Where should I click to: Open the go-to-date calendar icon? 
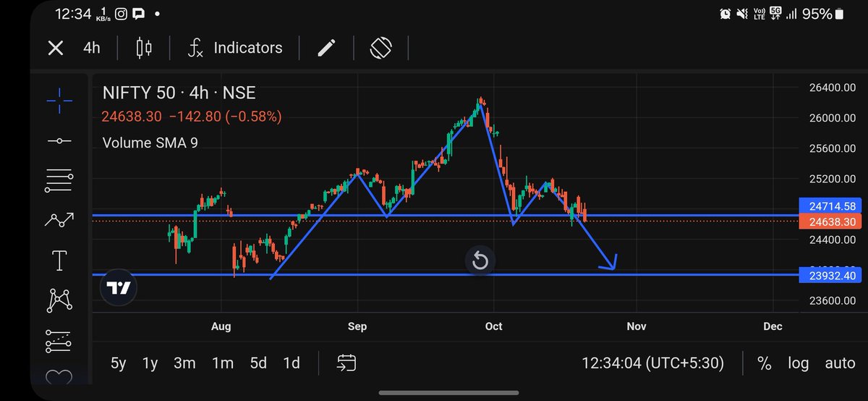pos(346,363)
